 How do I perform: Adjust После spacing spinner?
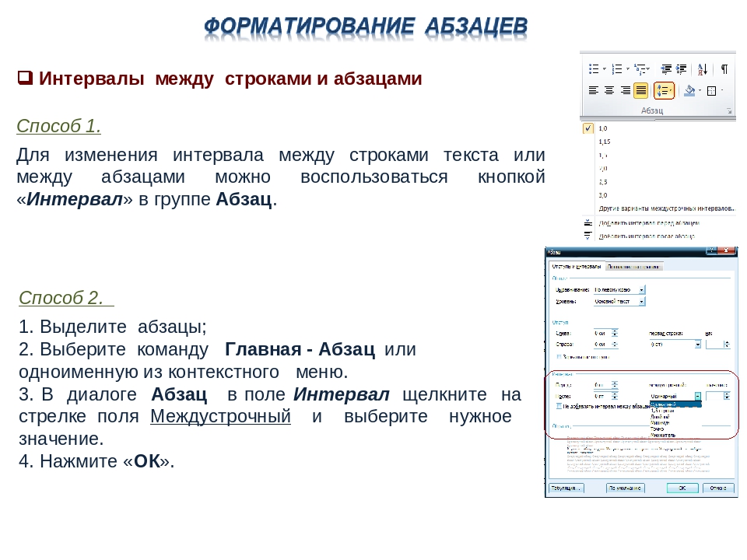point(615,396)
